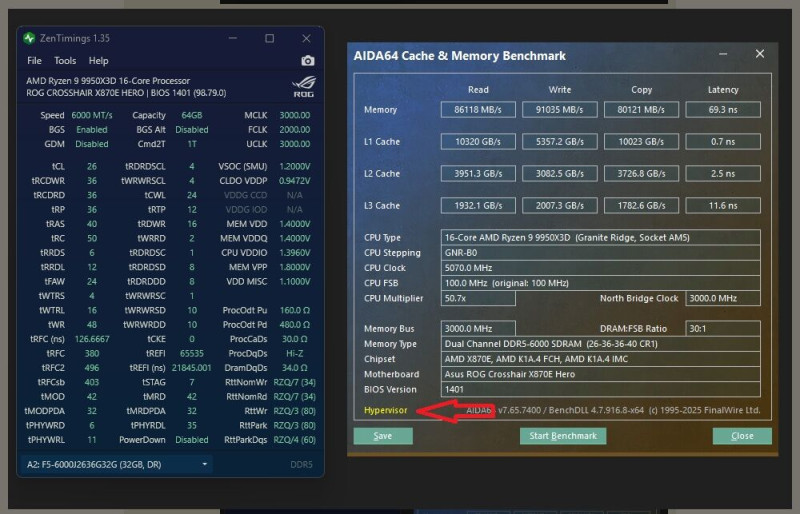Start the AIDA64 benchmark

click(563, 436)
